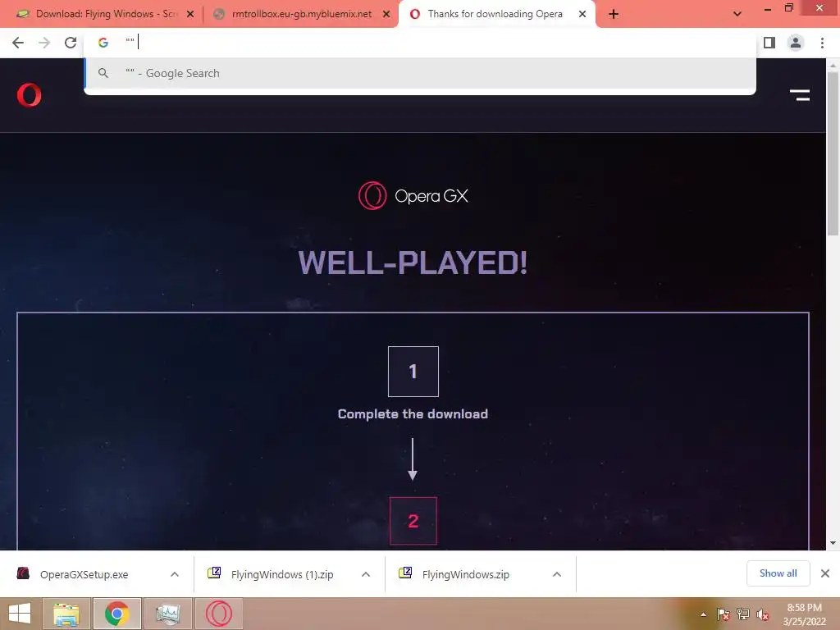Image resolution: width=840 pixels, height=630 pixels.
Task: Open the system monitor taskbar icon
Action: tap(167, 614)
